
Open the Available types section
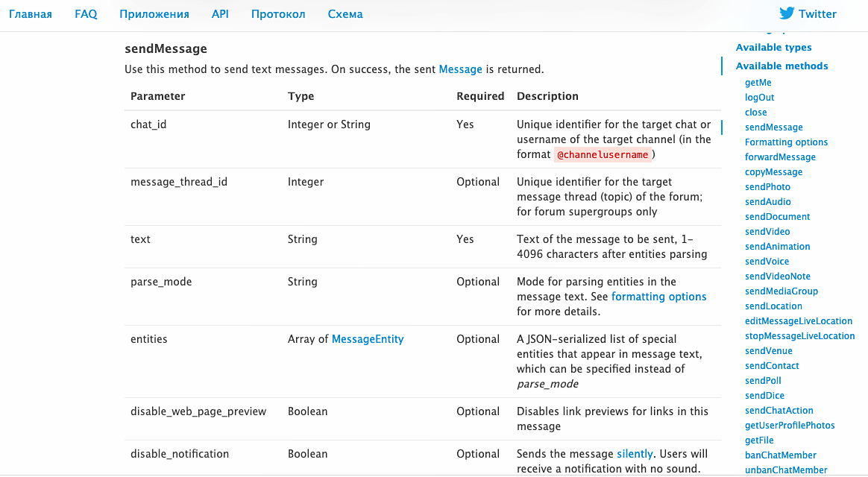click(773, 47)
